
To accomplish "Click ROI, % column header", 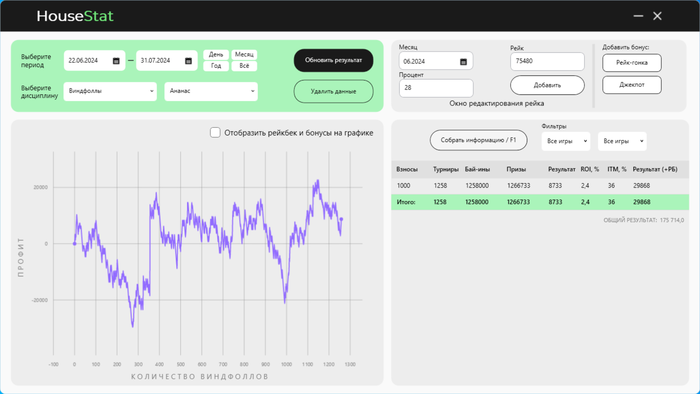I will [x=590, y=170].
